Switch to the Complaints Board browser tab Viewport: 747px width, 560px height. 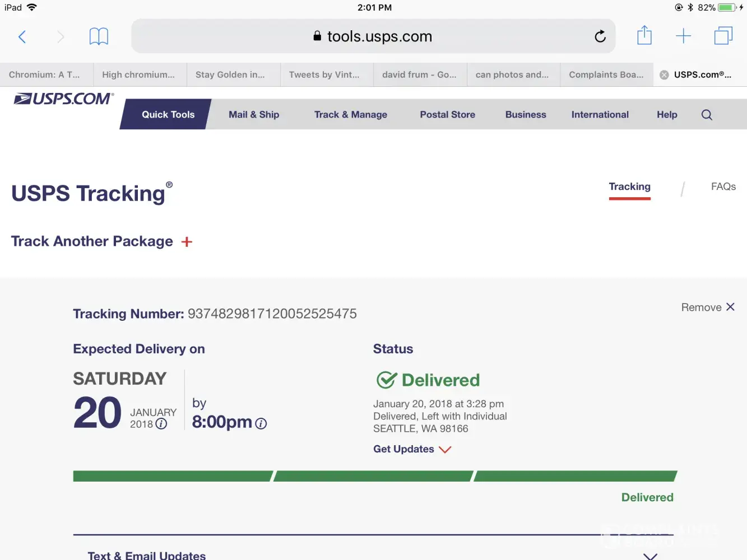click(x=606, y=75)
